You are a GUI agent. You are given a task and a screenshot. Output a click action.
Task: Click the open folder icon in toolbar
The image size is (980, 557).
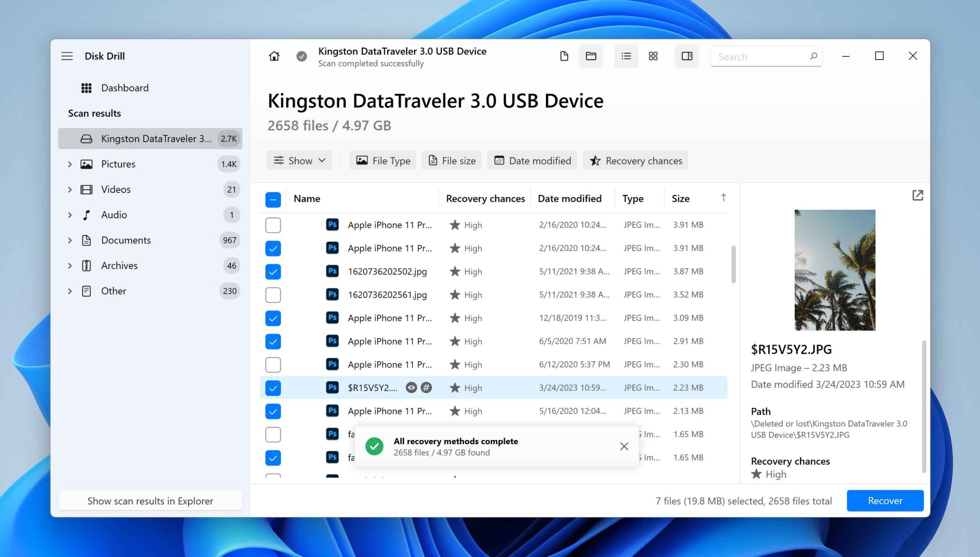pos(590,56)
